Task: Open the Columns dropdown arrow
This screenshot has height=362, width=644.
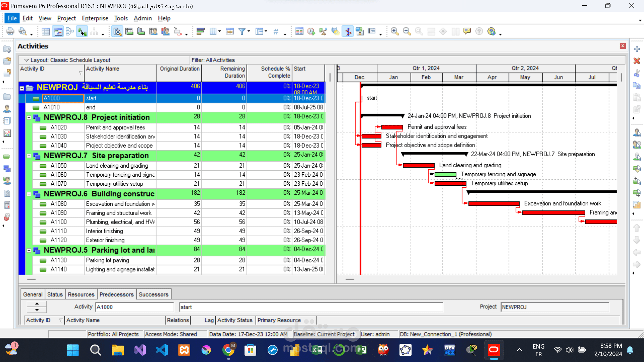Action: (x=220, y=32)
